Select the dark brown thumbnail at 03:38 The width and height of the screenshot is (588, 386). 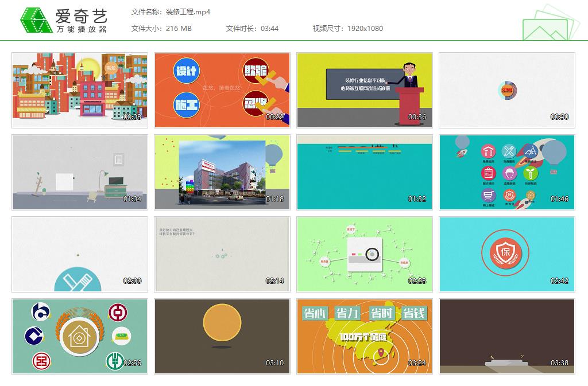coord(506,336)
